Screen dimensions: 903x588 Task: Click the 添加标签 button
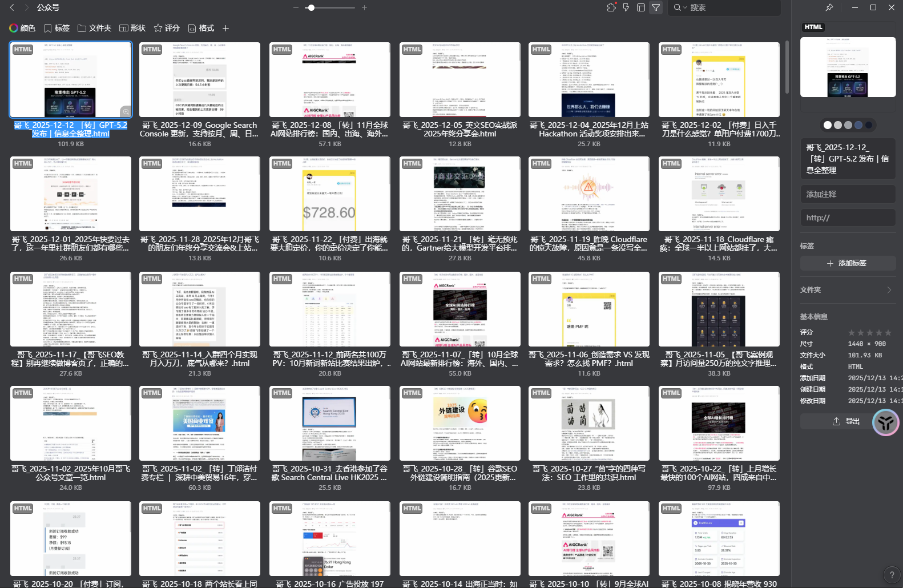[x=847, y=263]
